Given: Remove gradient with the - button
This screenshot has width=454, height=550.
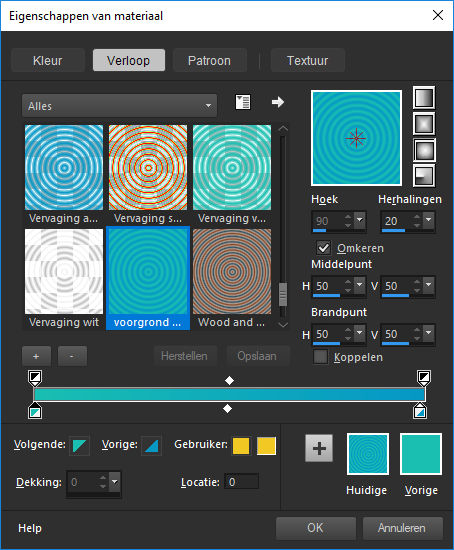Looking at the screenshot, I should [72, 356].
